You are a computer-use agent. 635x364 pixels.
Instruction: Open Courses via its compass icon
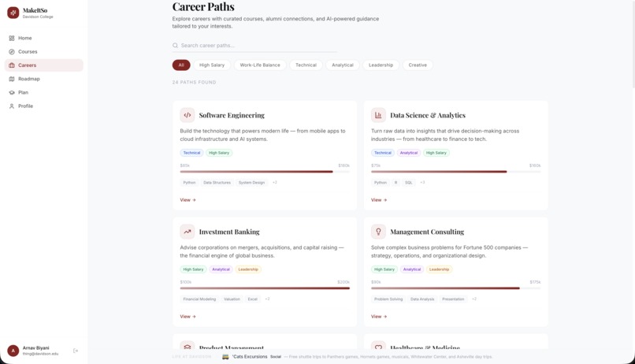point(12,52)
